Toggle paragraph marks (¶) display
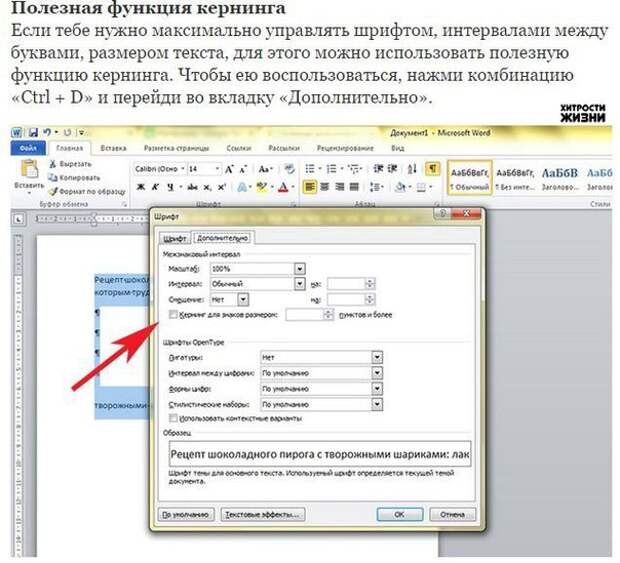 click(432, 168)
